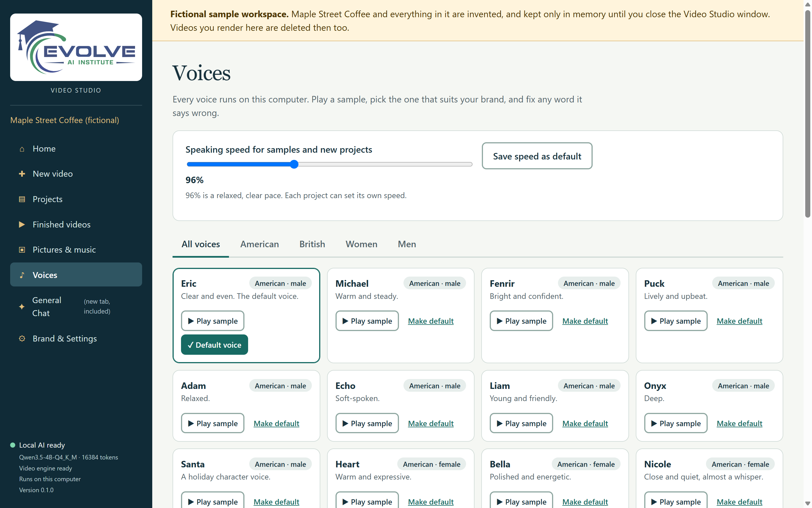Play Eric's voice sample
Screen dimensions: 812x508
pos(212,321)
